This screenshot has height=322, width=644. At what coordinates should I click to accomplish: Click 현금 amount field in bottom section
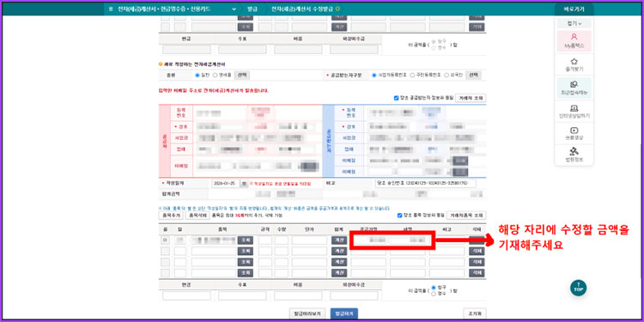[186, 295]
